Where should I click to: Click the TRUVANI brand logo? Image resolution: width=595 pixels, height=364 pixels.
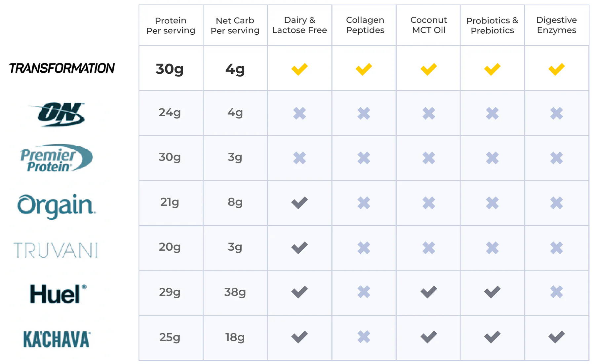click(x=56, y=250)
